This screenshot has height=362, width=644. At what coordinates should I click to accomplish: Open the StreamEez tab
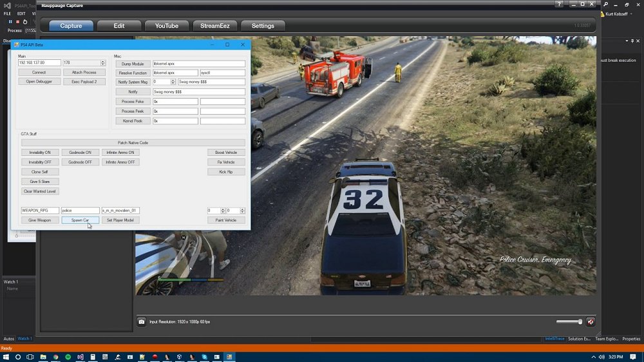[x=215, y=26]
